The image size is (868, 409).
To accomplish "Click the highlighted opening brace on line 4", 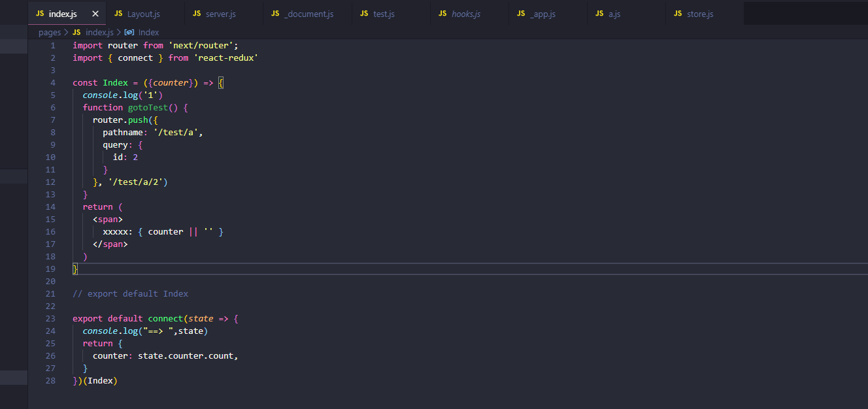I will click(x=221, y=83).
